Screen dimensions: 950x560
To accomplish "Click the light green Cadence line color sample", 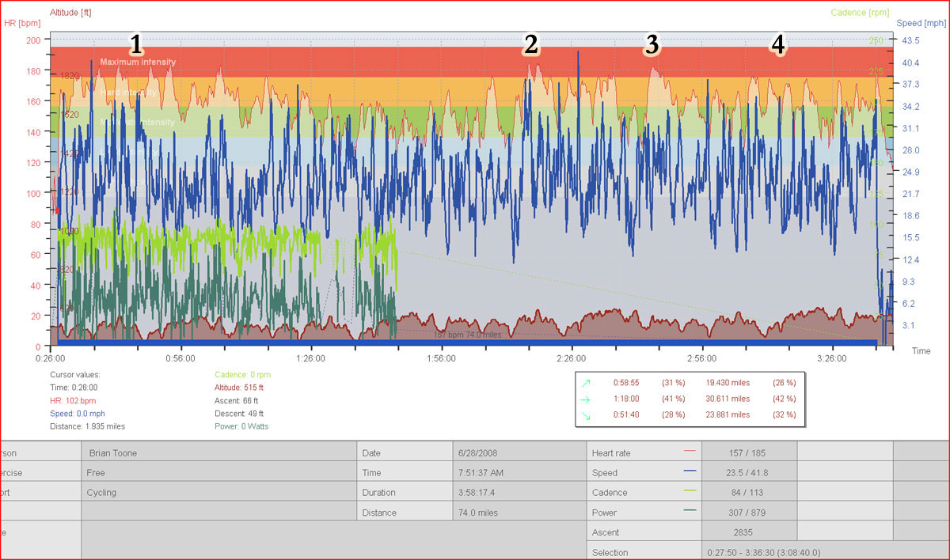I will [690, 492].
